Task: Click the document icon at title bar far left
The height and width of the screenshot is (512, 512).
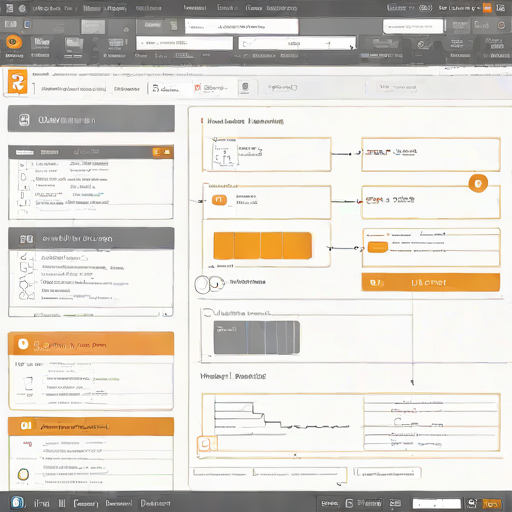Action: [9, 8]
